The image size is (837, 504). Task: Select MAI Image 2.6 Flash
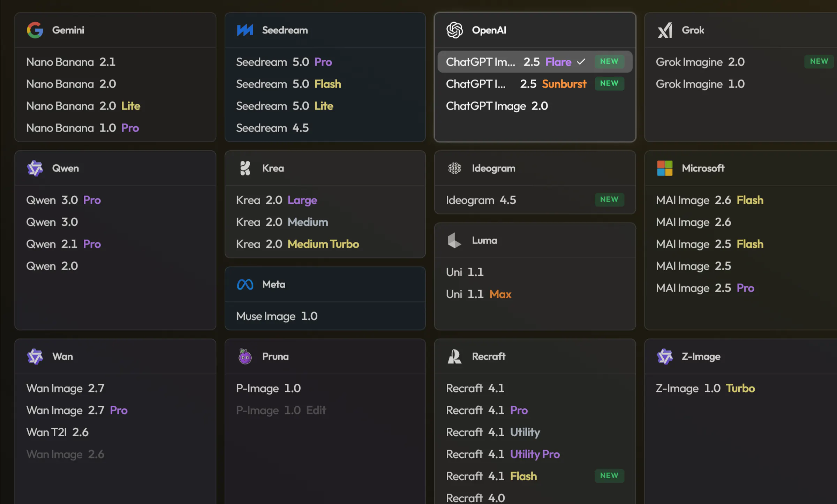(743, 200)
